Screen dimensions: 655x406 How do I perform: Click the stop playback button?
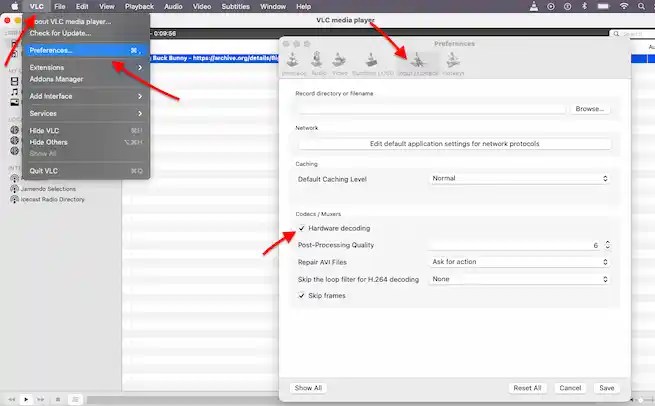pyautogui.click(x=58, y=399)
